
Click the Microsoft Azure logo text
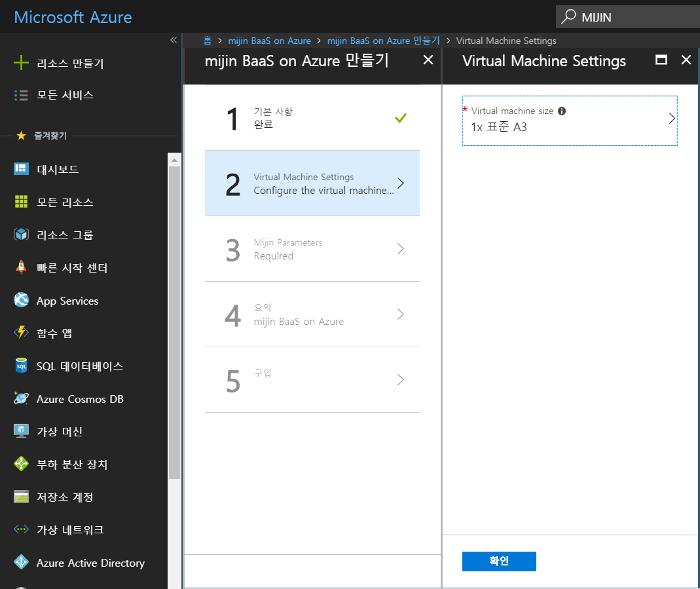73,17
